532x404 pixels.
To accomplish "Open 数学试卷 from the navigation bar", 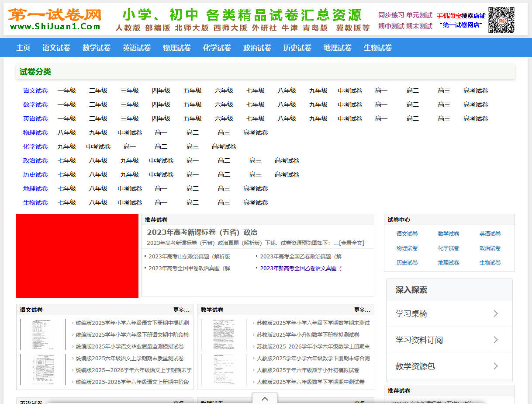I will (96, 48).
